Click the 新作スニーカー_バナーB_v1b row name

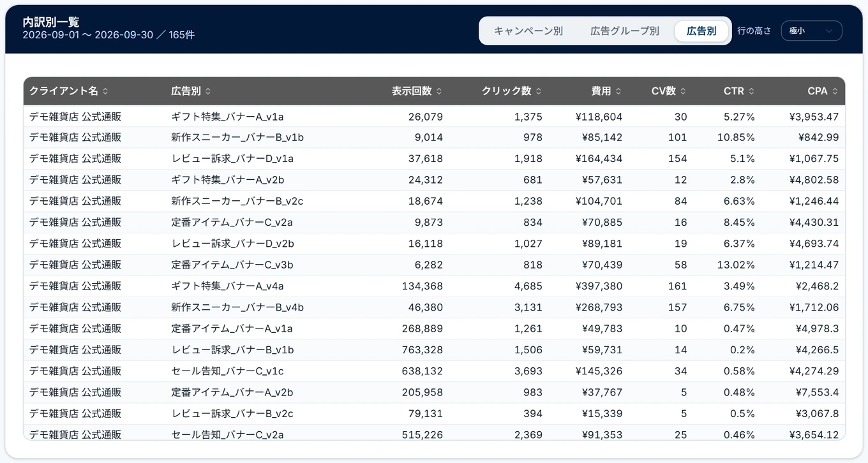(237, 138)
